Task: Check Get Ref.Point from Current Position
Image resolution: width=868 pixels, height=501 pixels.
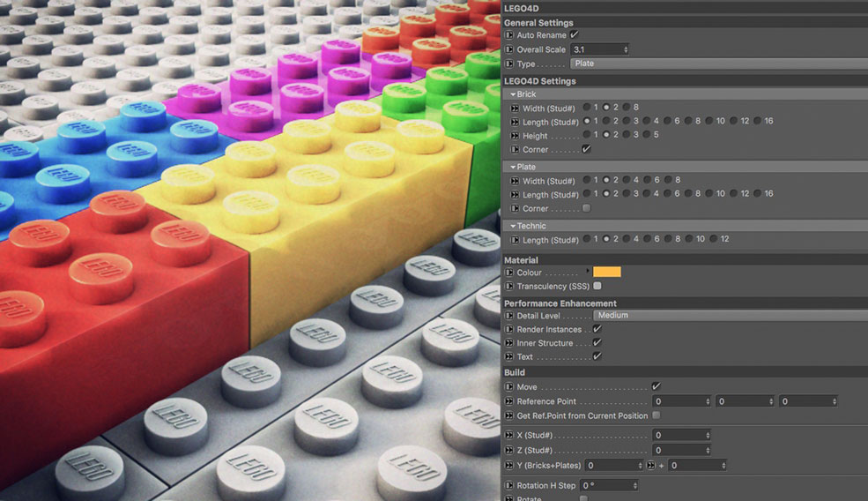Action: [656, 415]
